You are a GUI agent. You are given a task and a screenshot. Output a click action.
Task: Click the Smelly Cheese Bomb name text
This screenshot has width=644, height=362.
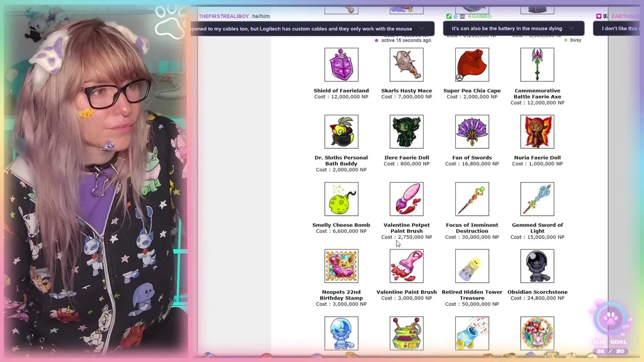[341, 225]
